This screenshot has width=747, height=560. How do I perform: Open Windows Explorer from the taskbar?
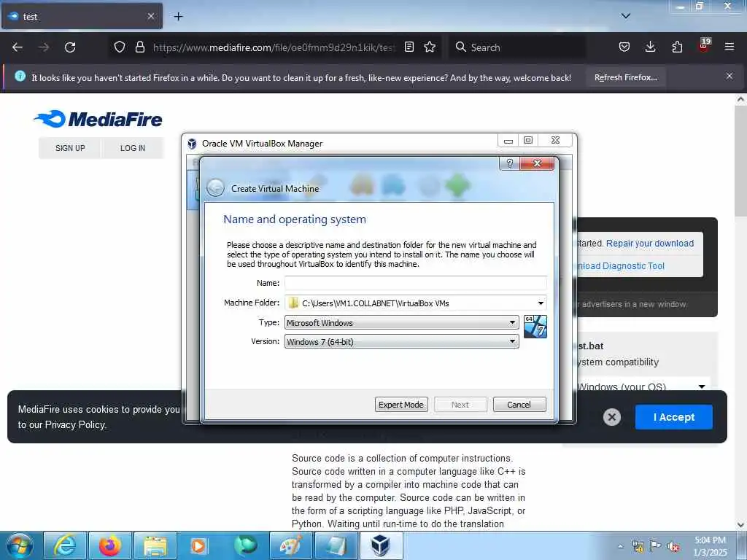click(155, 545)
